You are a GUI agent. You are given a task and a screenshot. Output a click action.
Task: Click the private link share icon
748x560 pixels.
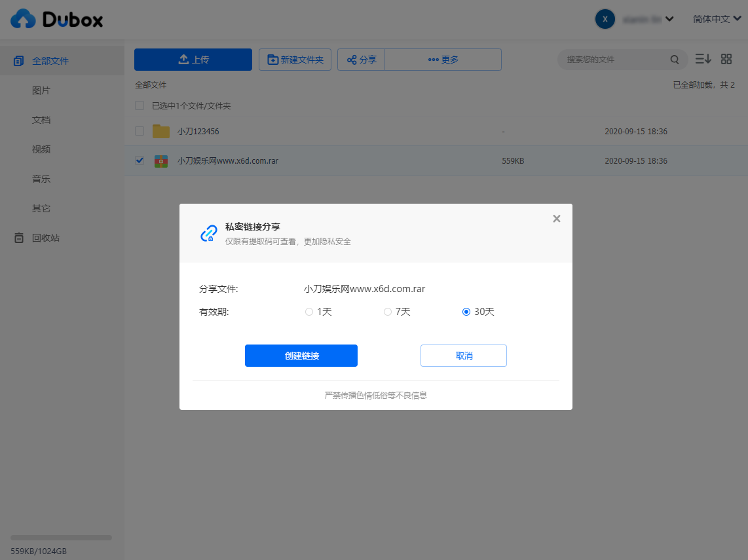[208, 233]
